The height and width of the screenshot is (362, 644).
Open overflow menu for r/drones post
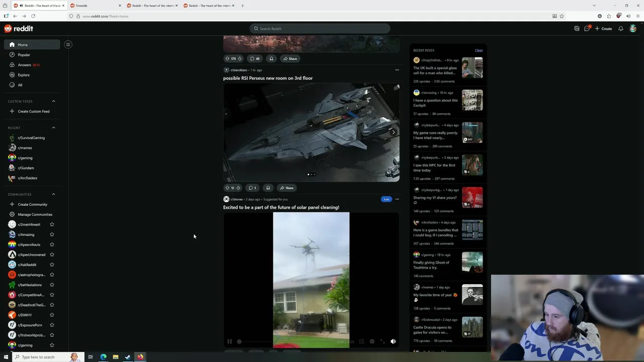(x=397, y=199)
